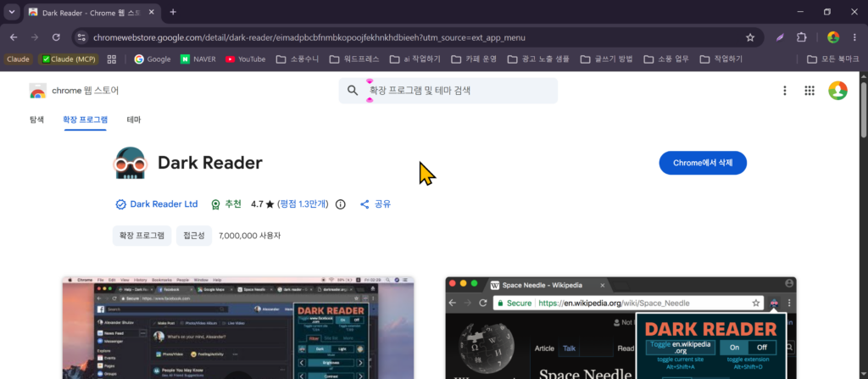Click the purple feather extension icon
Image resolution: width=868 pixels, height=379 pixels.
pos(780,37)
